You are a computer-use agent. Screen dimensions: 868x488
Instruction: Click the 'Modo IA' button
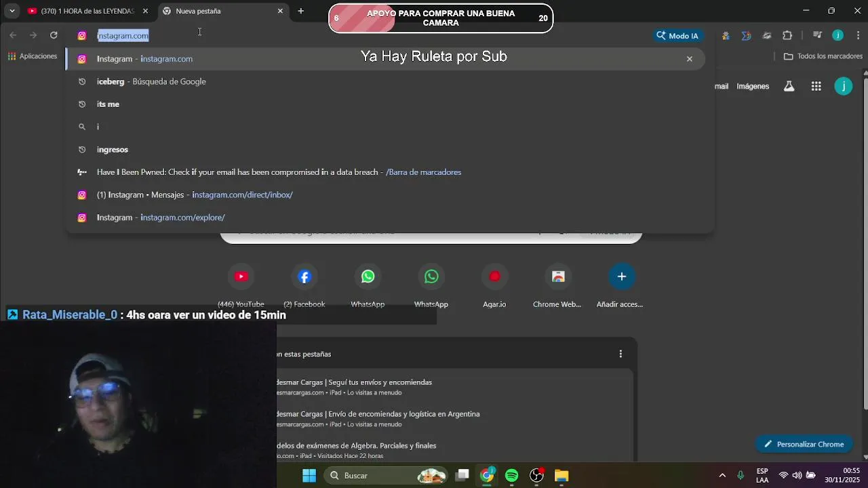pos(677,35)
